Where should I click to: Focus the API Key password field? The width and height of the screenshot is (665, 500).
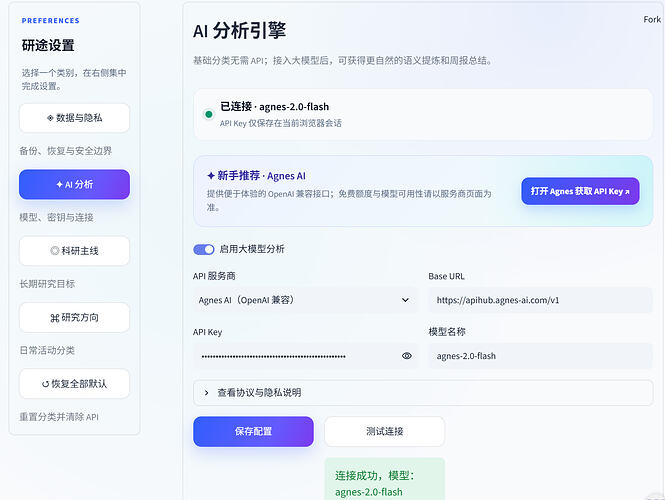pyautogui.click(x=305, y=356)
